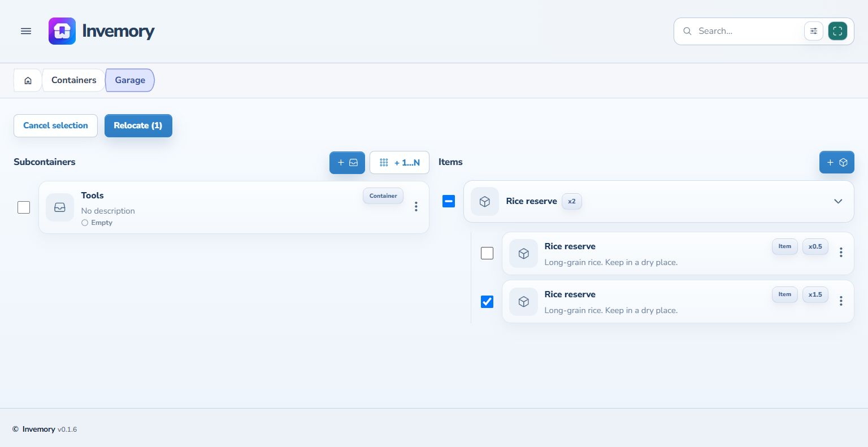This screenshot has width=868, height=447.
Task: Open the green scan code button
Action: click(837, 31)
